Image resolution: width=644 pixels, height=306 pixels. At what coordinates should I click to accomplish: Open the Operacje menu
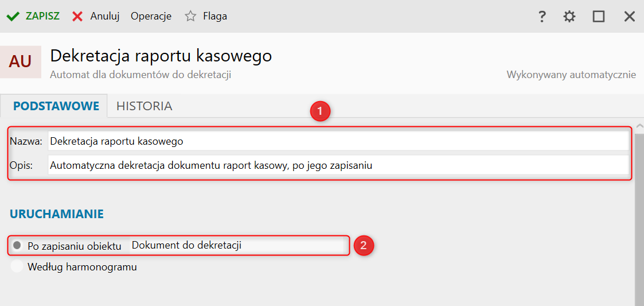[151, 16]
